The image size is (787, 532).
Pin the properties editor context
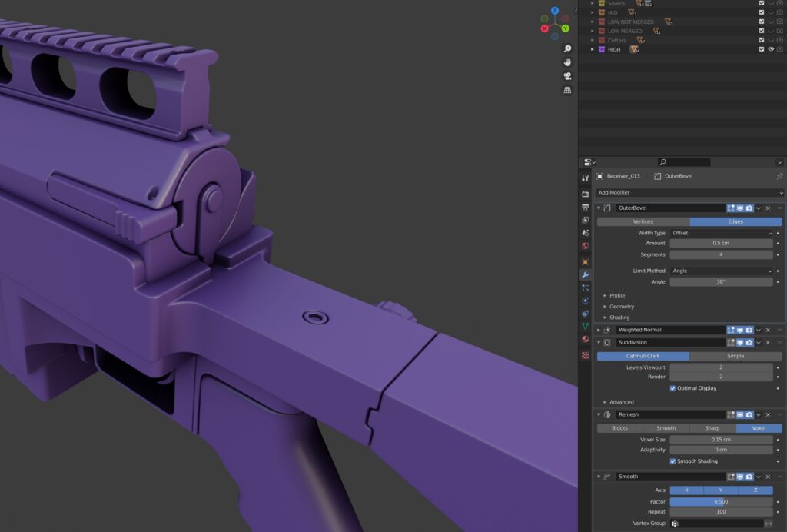pos(779,176)
